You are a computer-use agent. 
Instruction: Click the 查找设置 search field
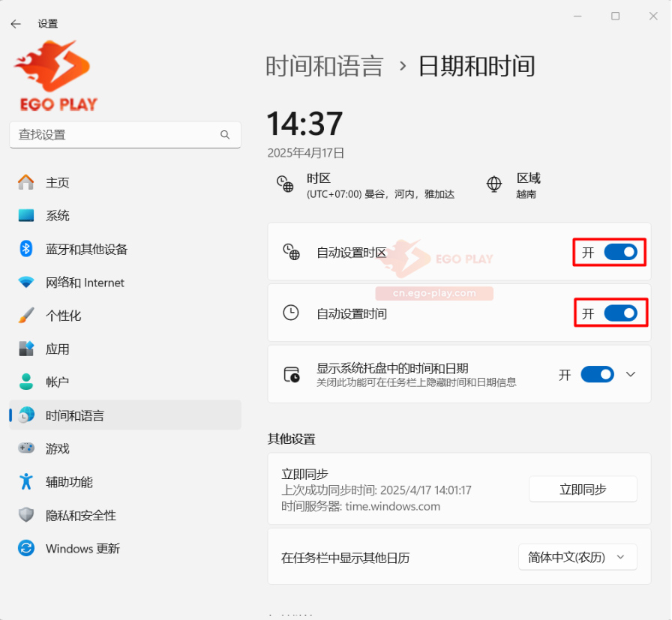(125, 135)
